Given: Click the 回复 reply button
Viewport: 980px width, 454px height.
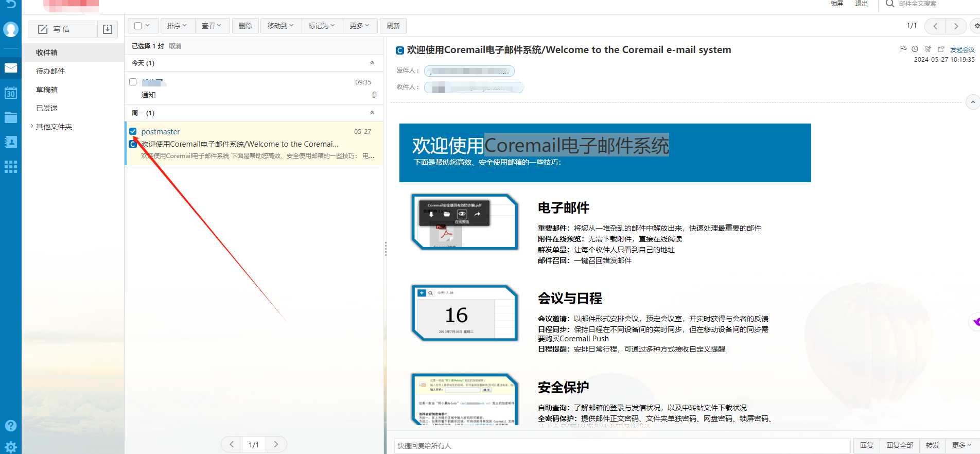Looking at the screenshot, I should [x=867, y=445].
